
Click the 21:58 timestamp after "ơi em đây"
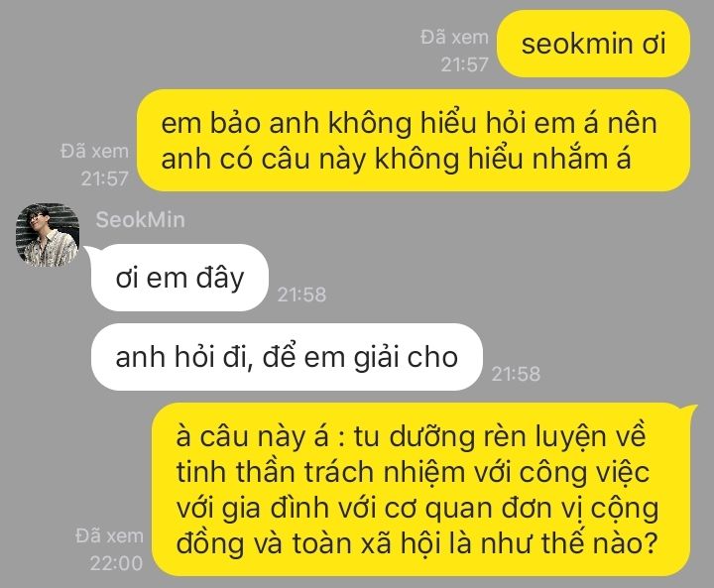coord(301,294)
